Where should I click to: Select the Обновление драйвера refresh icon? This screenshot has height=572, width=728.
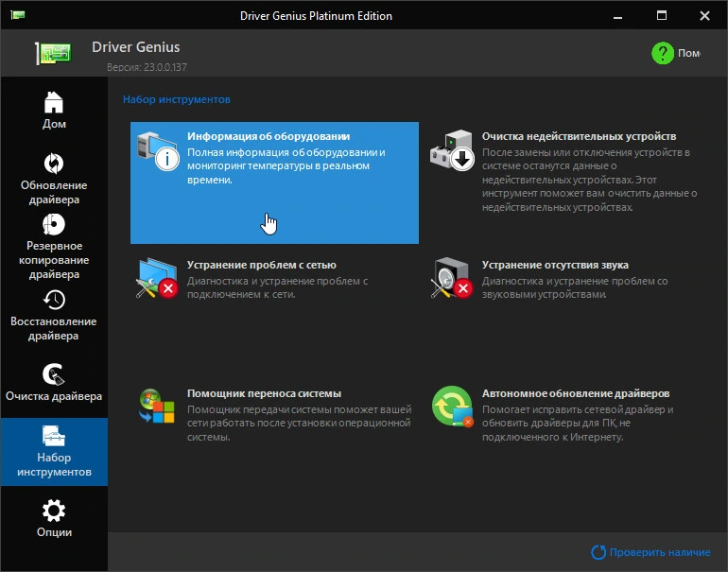[x=54, y=164]
